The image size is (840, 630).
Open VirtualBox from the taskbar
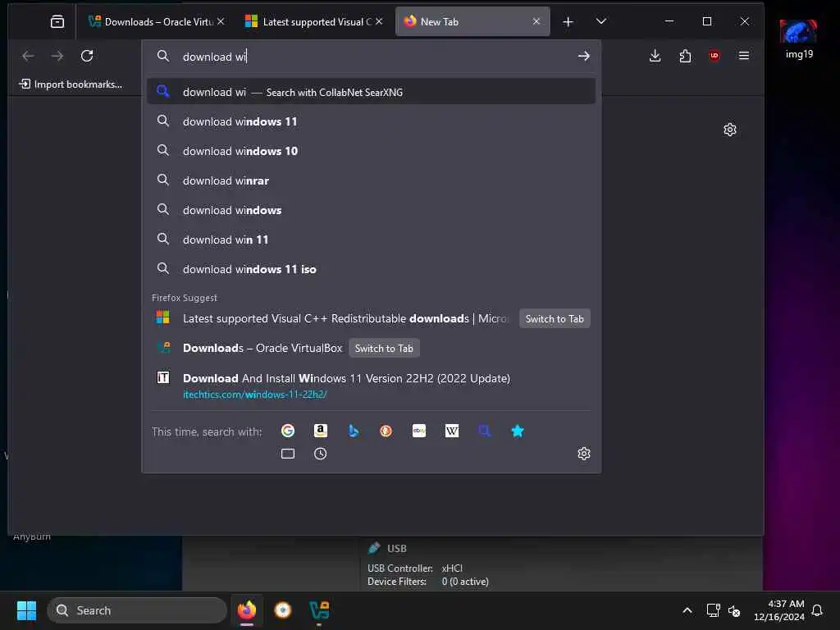coord(319,610)
